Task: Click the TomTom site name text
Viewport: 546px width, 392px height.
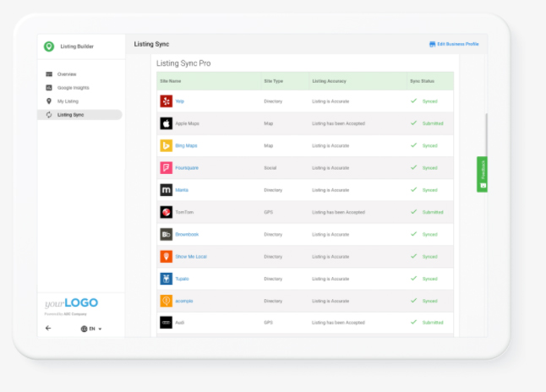Action: pyautogui.click(x=184, y=212)
